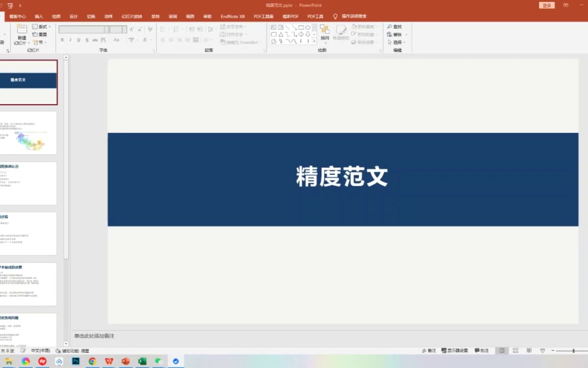This screenshot has height=368, width=588.
Task: Switch to Reading view from the status bar
Action: (529, 350)
